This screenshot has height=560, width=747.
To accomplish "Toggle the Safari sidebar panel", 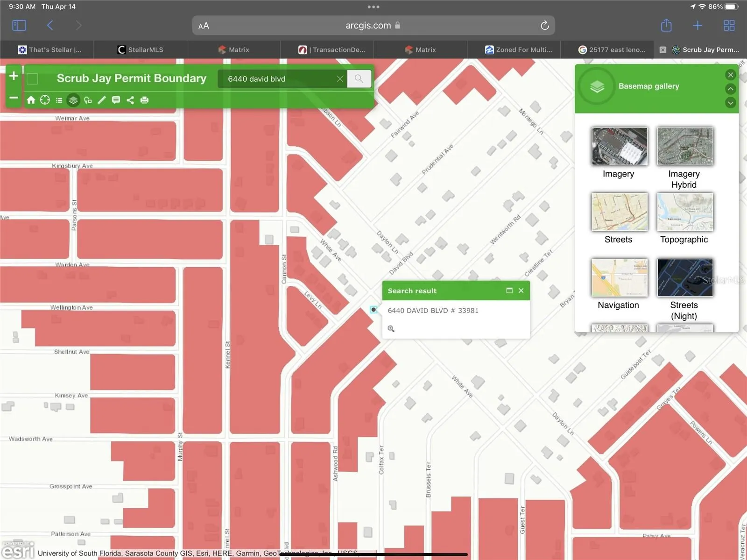I will [19, 25].
